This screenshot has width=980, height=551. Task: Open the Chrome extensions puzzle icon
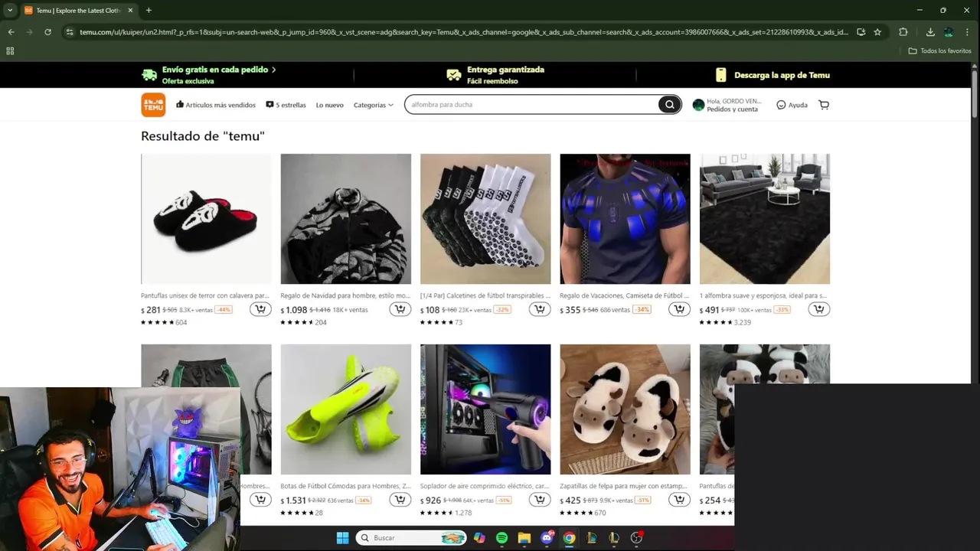click(x=903, y=32)
